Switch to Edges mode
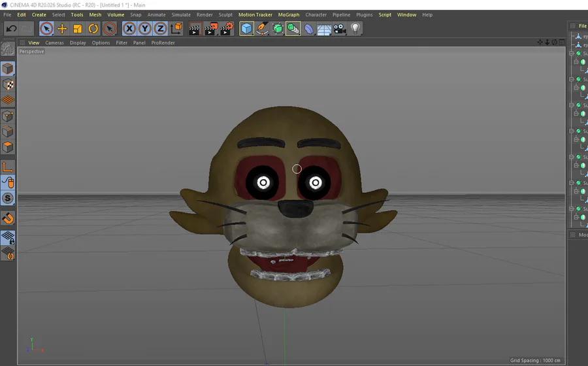The width and height of the screenshot is (588, 366). (7, 131)
